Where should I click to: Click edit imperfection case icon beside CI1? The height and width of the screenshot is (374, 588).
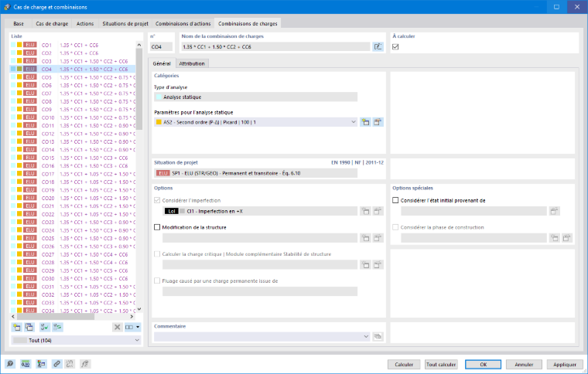tap(378, 211)
